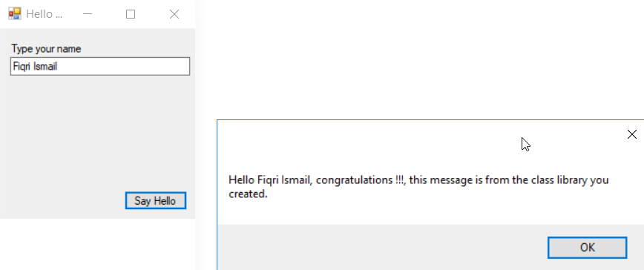Click the Say Hello button
Screen dimensions: 644x270
(x=155, y=201)
